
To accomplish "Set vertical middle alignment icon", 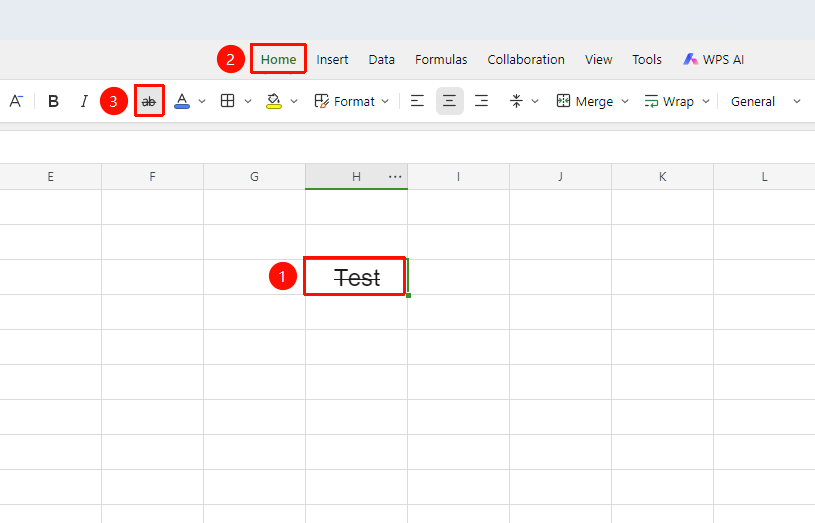I will (x=516, y=101).
